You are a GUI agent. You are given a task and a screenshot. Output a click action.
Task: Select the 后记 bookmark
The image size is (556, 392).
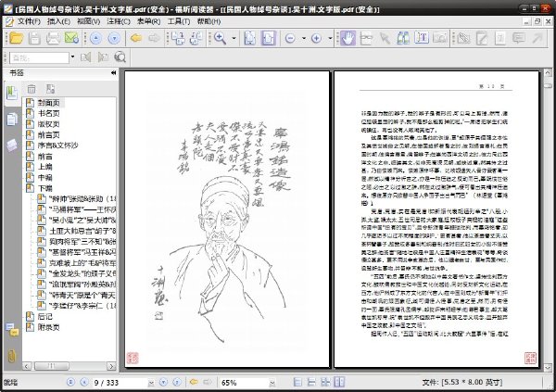[x=45, y=316]
